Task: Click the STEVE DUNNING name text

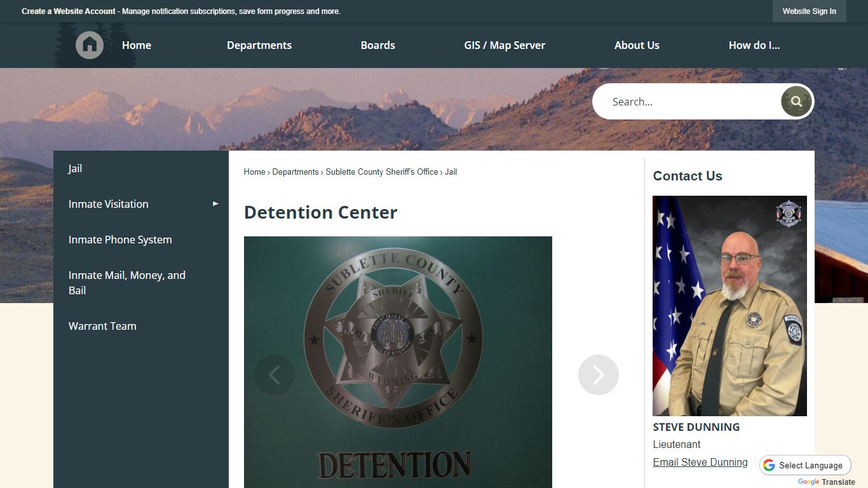Action: click(x=696, y=427)
